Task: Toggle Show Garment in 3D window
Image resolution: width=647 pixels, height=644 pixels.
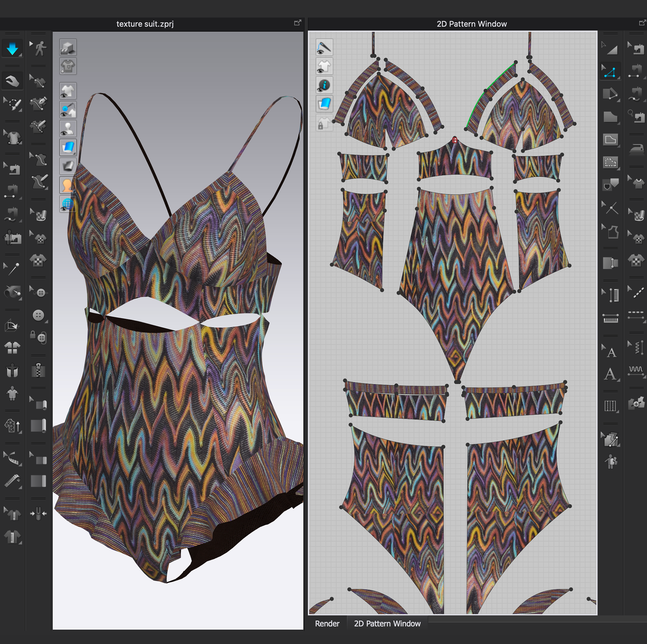Action: tap(68, 91)
